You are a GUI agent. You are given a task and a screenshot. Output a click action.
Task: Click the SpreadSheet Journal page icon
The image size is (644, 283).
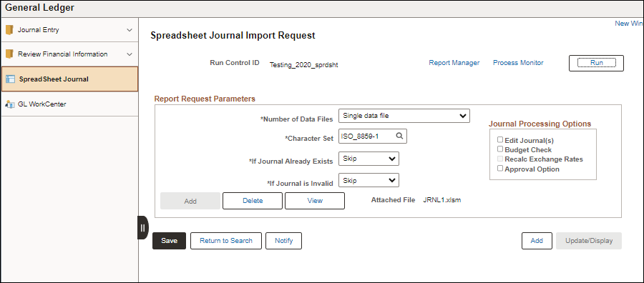click(11, 79)
